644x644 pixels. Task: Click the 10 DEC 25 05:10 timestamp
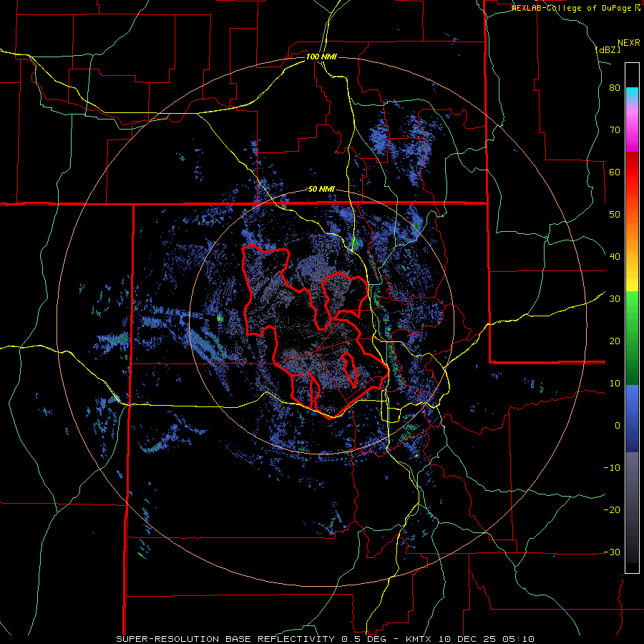coord(487,639)
